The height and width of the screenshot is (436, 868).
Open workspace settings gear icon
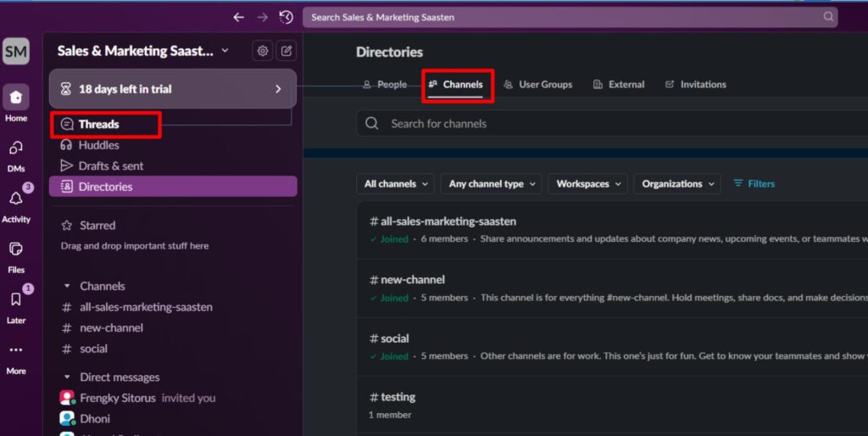pos(263,51)
